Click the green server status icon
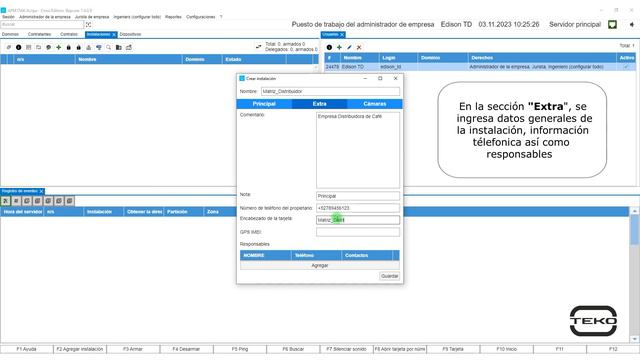 612,24
